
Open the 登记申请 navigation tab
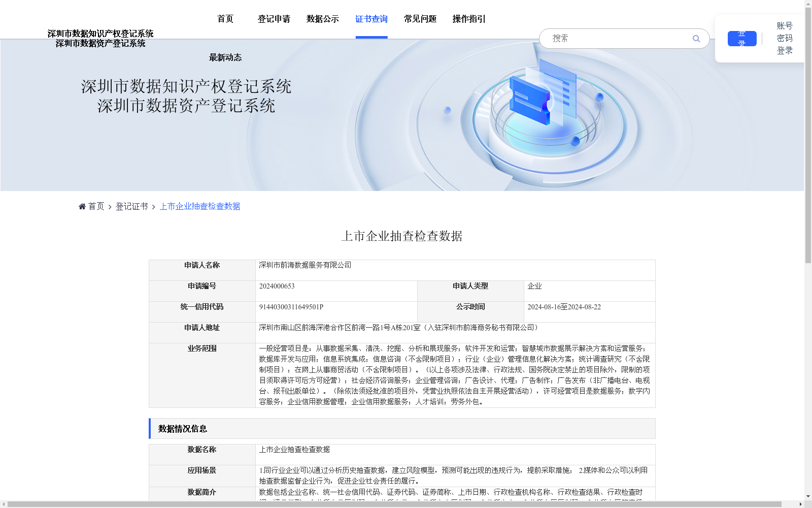pyautogui.click(x=274, y=19)
